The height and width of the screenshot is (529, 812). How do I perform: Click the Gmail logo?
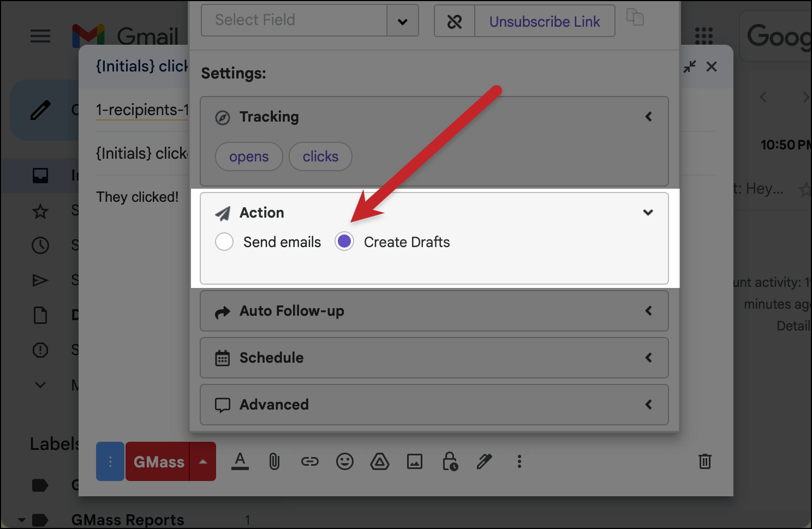point(126,36)
